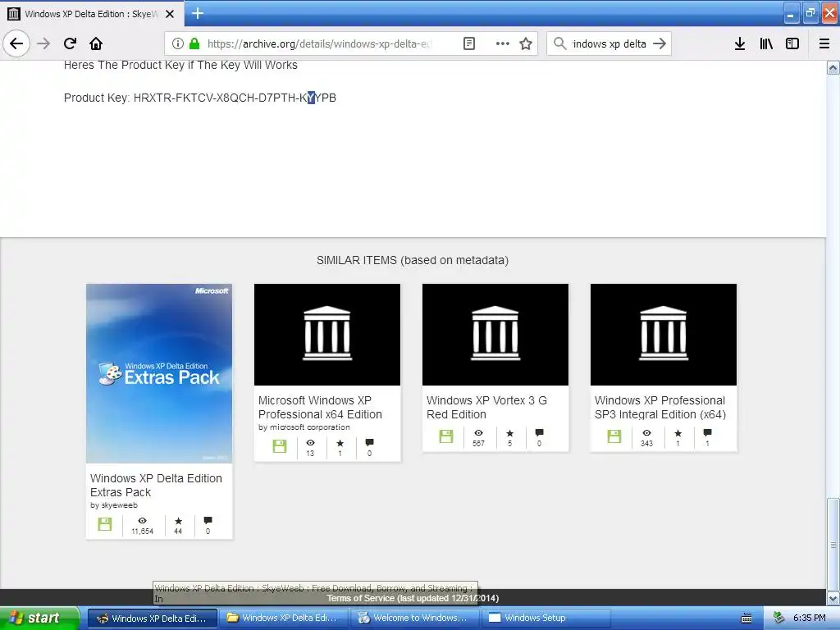Open the library icon
The image size is (840, 630).
point(766,43)
